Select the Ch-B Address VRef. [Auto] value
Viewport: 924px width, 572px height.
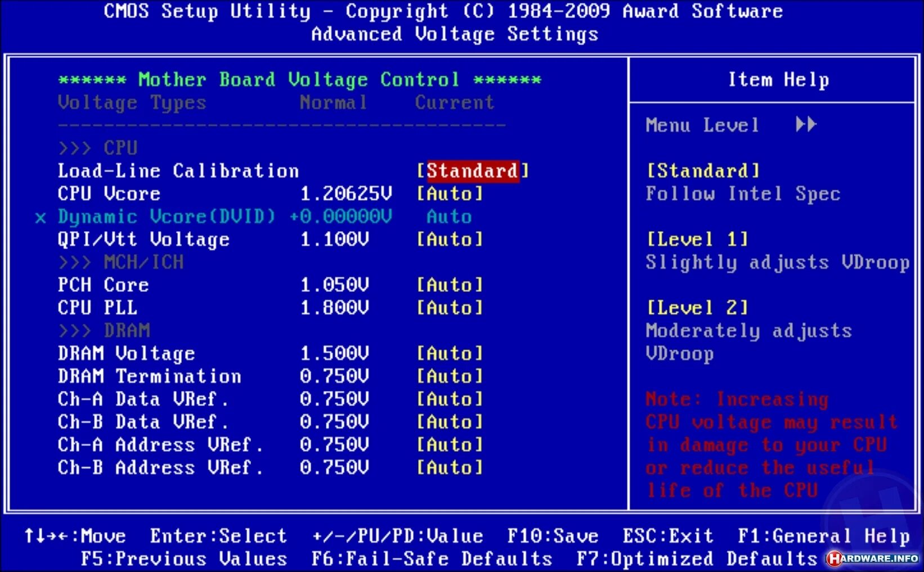[450, 468]
